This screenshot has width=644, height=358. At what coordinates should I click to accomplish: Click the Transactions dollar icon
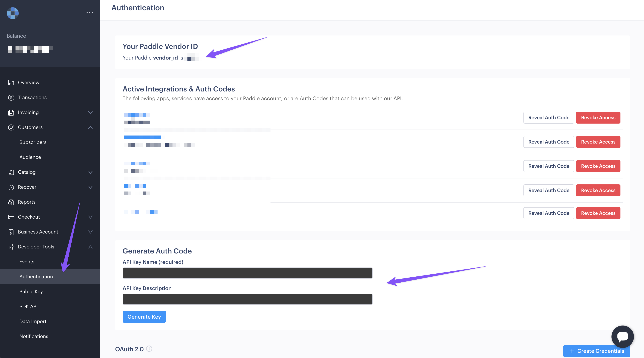click(x=11, y=98)
